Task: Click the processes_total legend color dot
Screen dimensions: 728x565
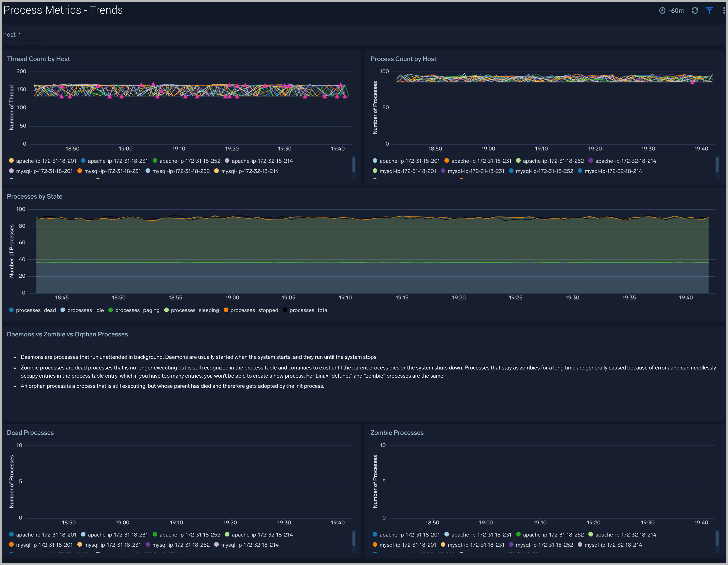Action: point(285,310)
